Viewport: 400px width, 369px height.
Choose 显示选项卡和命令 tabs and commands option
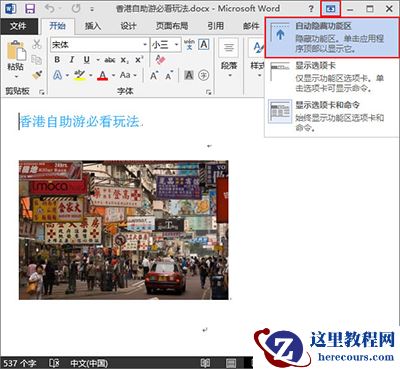pyautogui.click(x=332, y=116)
